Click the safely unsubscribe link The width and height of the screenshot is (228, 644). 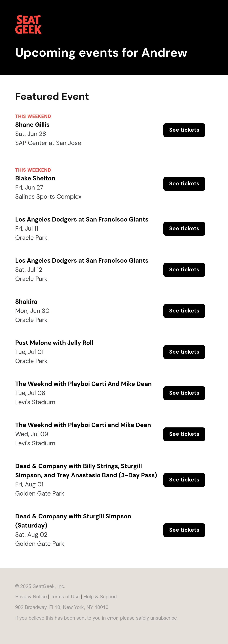[x=156, y=618]
